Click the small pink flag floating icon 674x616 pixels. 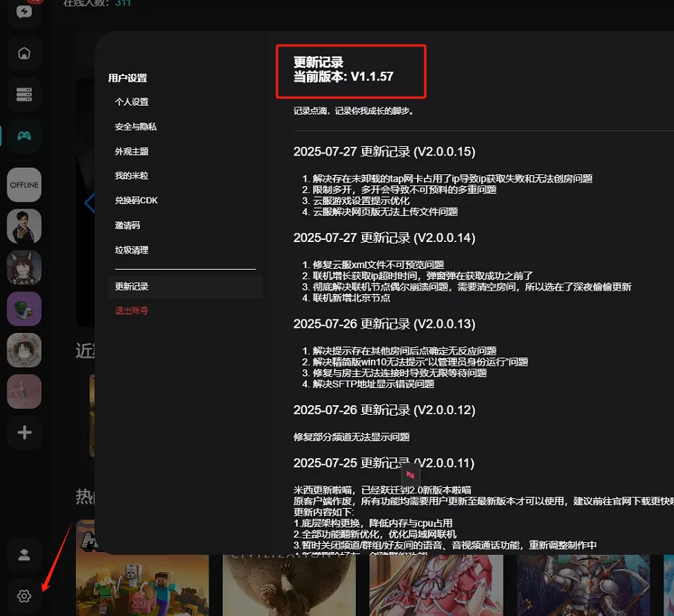pos(410,475)
